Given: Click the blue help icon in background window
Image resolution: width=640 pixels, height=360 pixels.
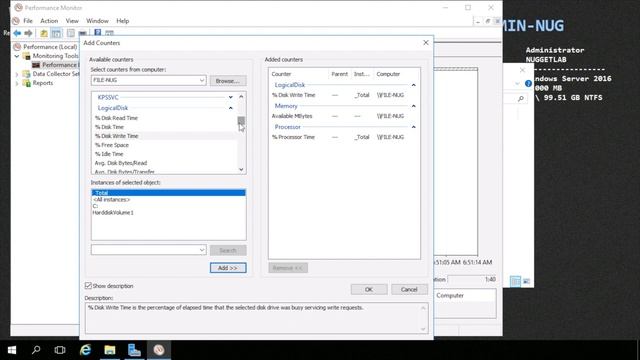Looking at the screenshot, I should (x=528, y=84).
